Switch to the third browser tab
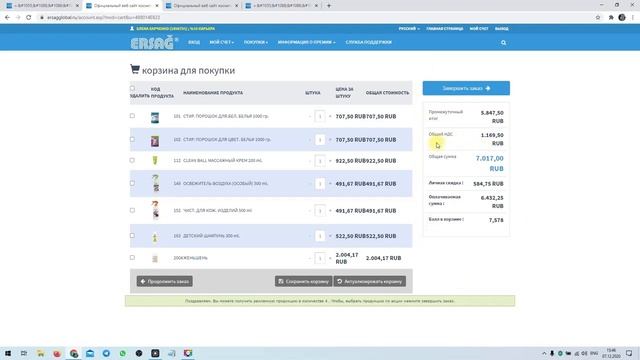640x360 pixels. click(202, 6)
